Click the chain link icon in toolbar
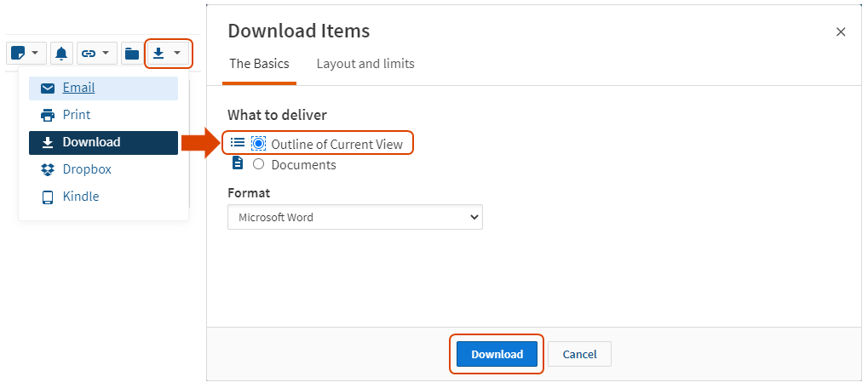The width and height of the screenshot is (868, 388). pyautogui.click(x=88, y=54)
